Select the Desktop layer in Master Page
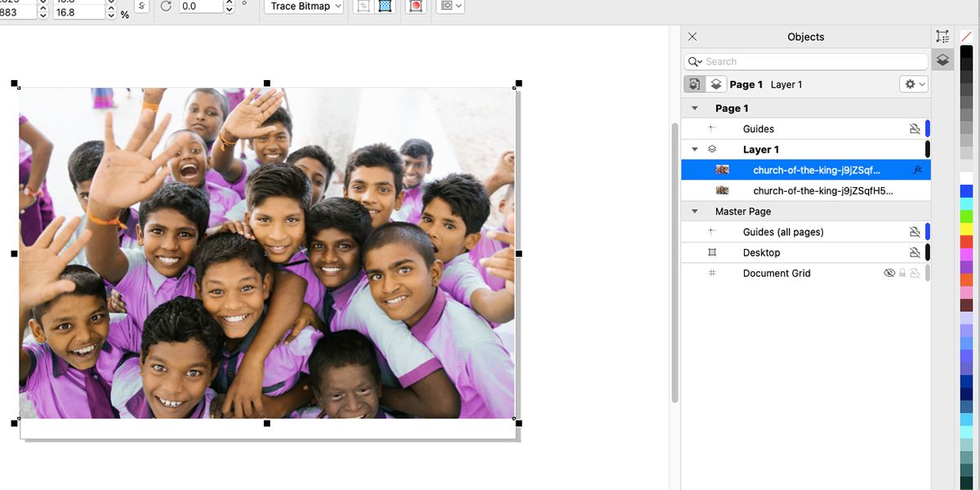The height and width of the screenshot is (490, 980). click(x=761, y=253)
